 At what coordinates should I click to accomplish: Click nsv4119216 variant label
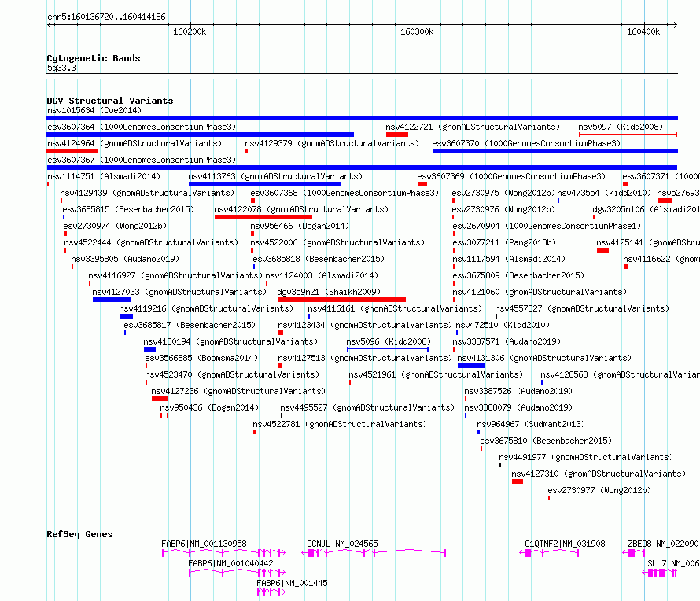coord(206,308)
